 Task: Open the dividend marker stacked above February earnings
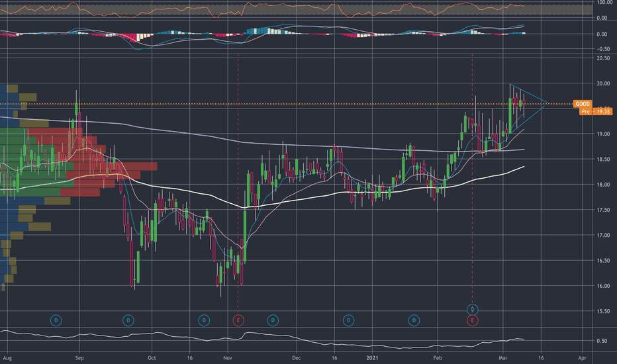[x=472, y=309]
